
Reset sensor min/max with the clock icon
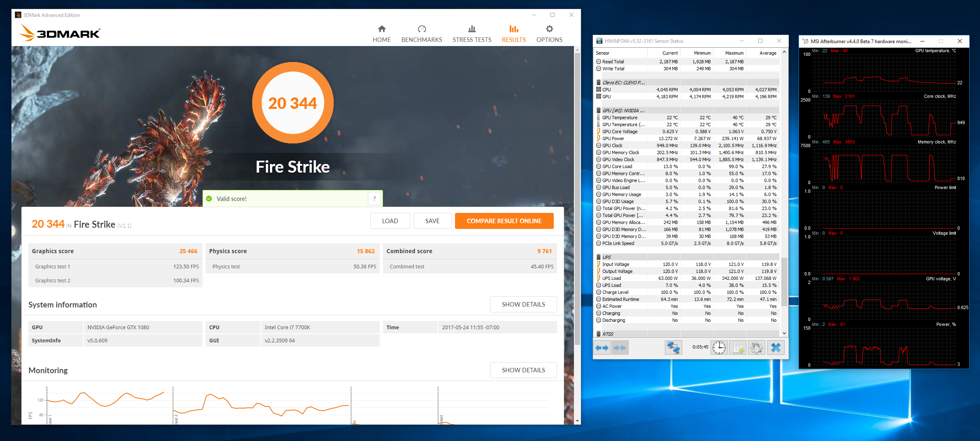(x=719, y=348)
